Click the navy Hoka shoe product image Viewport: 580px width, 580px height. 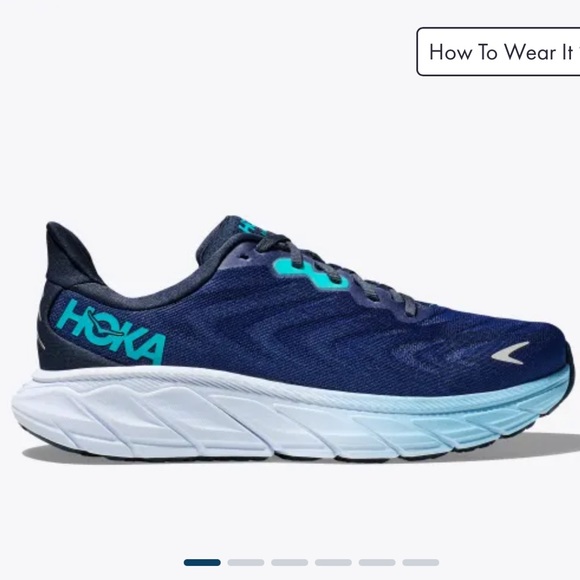coord(292,338)
